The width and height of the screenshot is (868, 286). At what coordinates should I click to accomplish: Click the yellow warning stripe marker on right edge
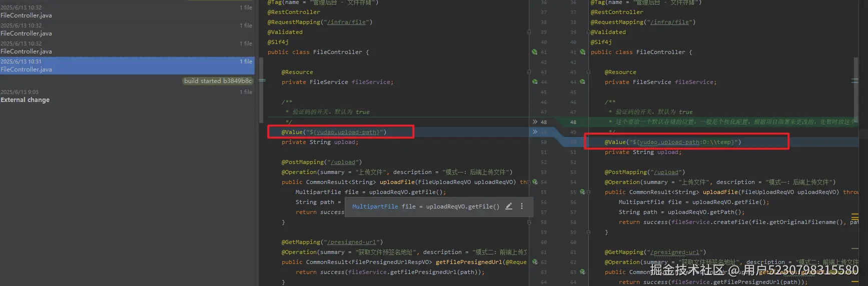point(854,217)
